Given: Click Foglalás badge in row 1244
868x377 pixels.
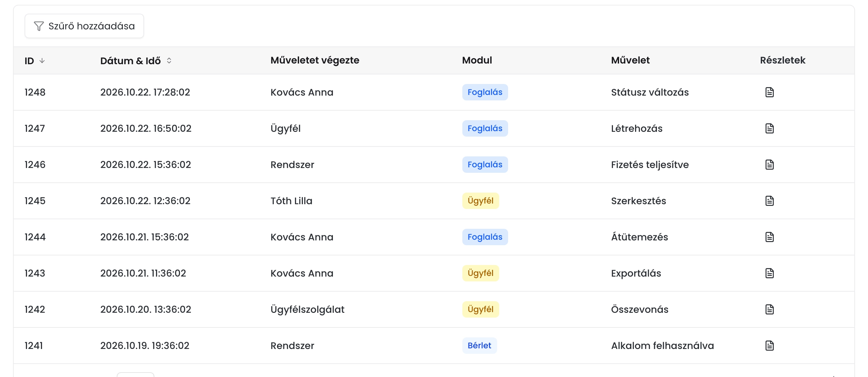Looking at the screenshot, I should click(x=485, y=237).
